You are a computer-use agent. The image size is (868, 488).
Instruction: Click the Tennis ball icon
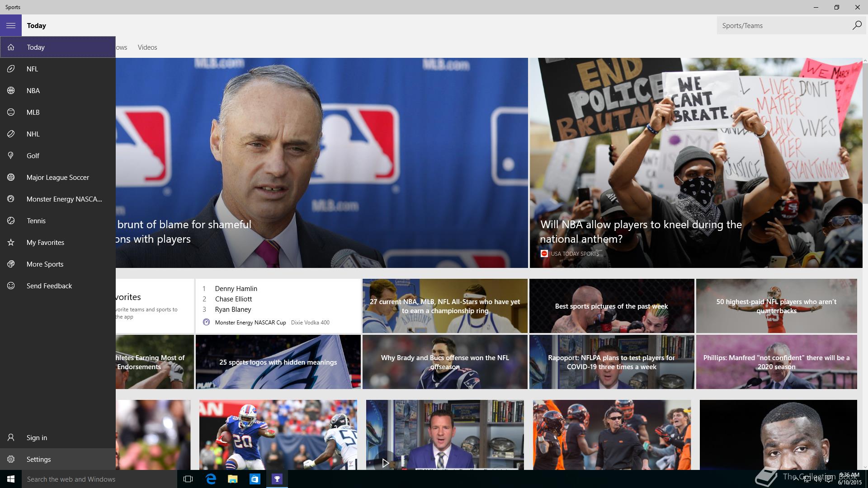click(11, 221)
